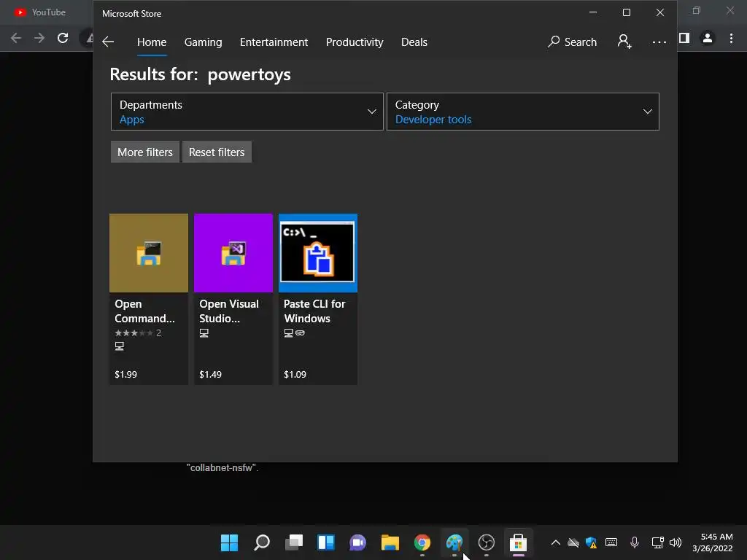Open the Paint app on the taskbar

click(x=454, y=542)
